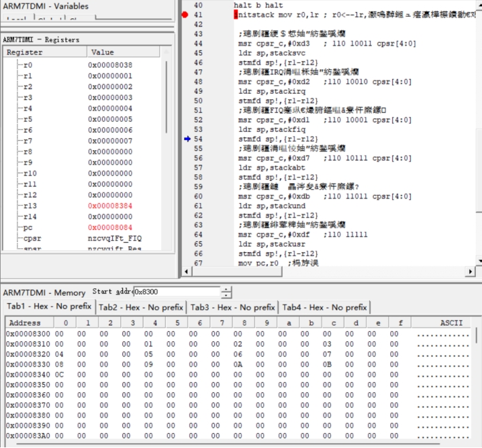Select register r13 row
The image size is (482, 448).
82,206
